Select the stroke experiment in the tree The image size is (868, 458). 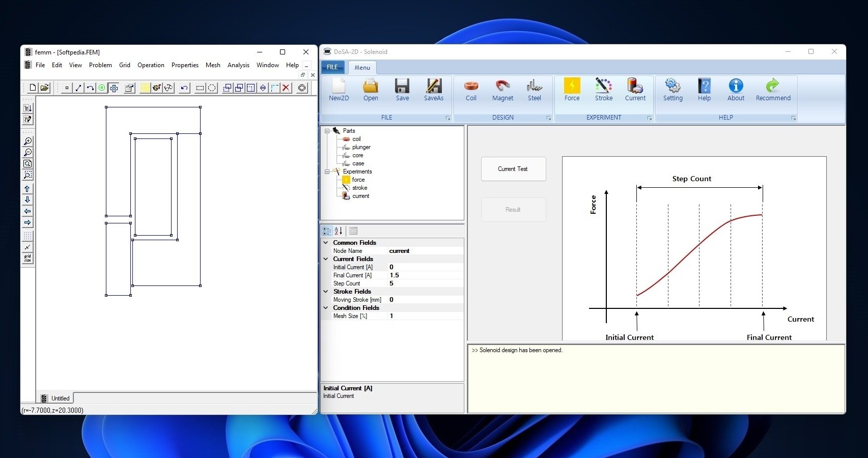pyautogui.click(x=359, y=188)
